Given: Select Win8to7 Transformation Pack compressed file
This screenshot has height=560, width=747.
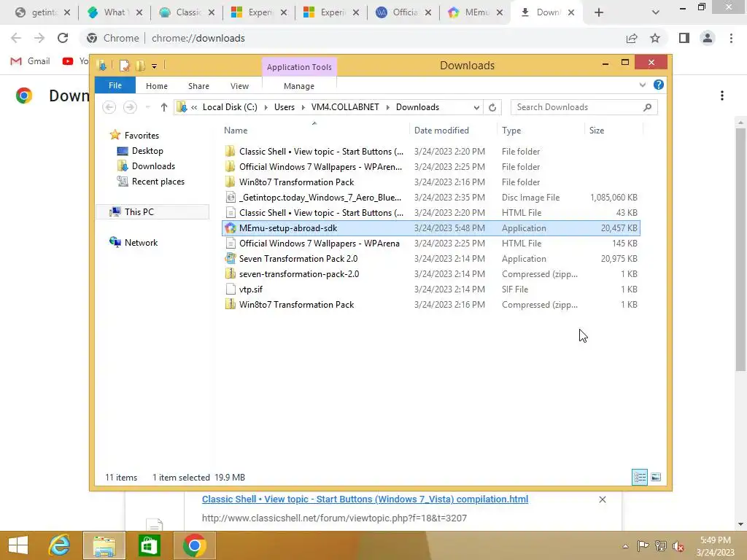Looking at the screenshot, I should click(296, 305).
